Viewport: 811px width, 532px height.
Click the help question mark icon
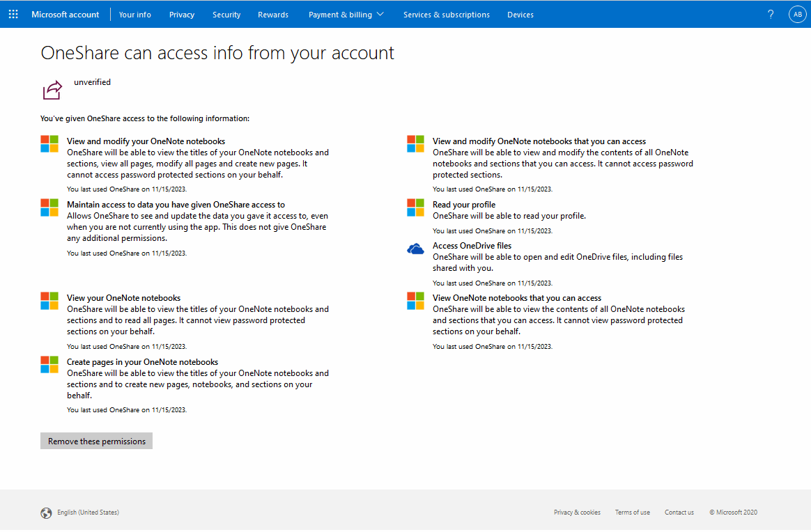771,15
